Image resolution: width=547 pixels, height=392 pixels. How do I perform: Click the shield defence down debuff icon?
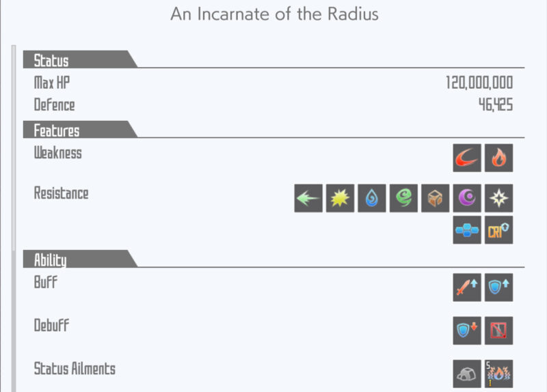tap(467, 331)
